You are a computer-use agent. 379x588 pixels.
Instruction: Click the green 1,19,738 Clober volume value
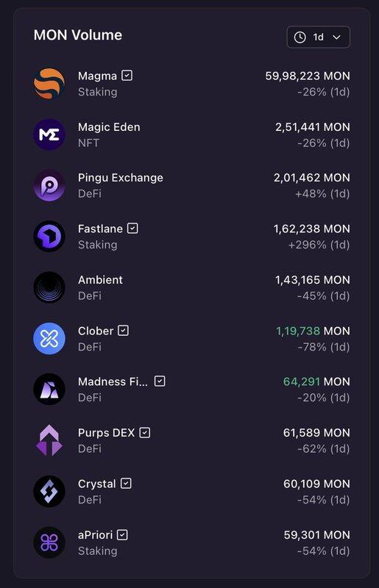coord(298,331)
